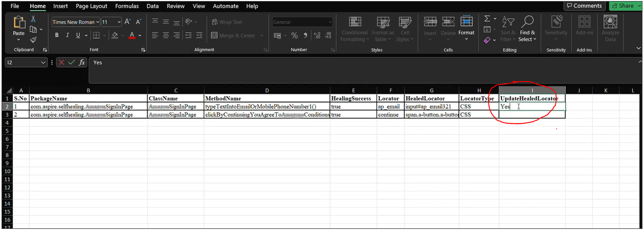
Task: Expand the Font Color dropdown arrow
Action: point(140,35)
